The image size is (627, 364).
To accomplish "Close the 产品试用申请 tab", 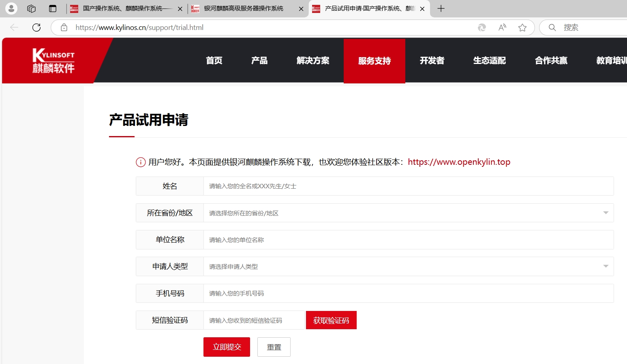I will [x=422, y=9].
